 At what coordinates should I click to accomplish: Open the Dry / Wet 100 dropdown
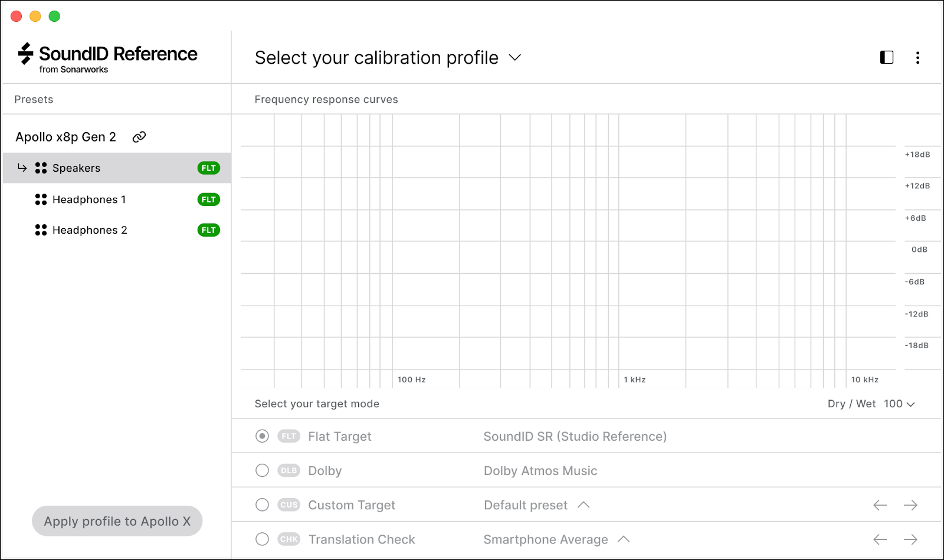point(899,404)
